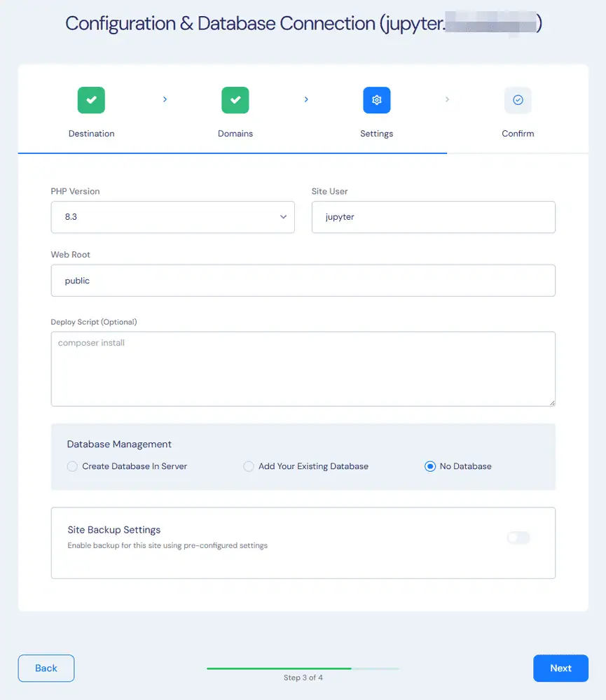Click the Next button
Viewport: 606px width, 700px height.
561,668
